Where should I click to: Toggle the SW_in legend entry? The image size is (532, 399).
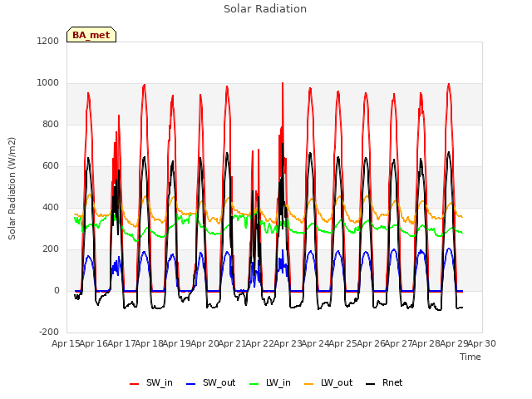[151, 382]
